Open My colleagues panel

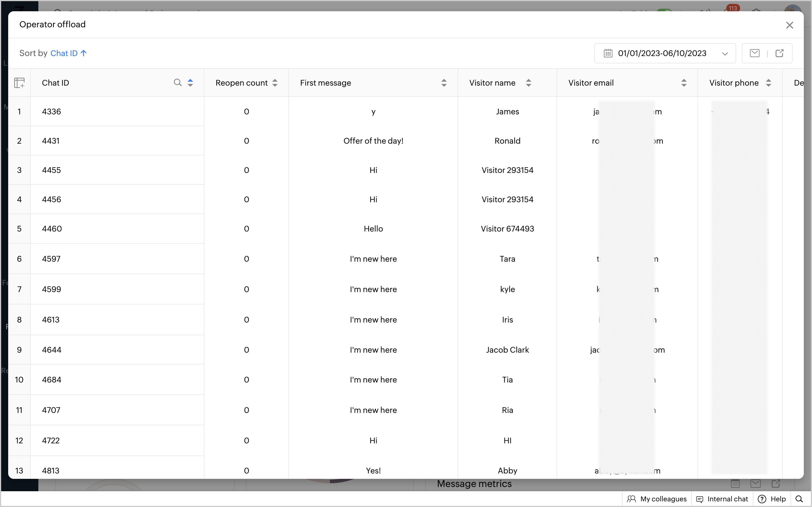point(657,499)
